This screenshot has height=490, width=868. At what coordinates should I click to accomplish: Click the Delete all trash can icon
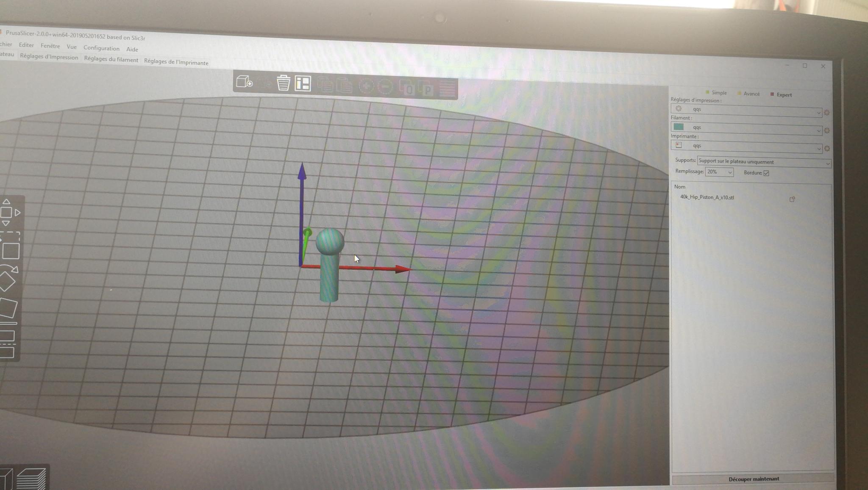[x=283, y=83]
